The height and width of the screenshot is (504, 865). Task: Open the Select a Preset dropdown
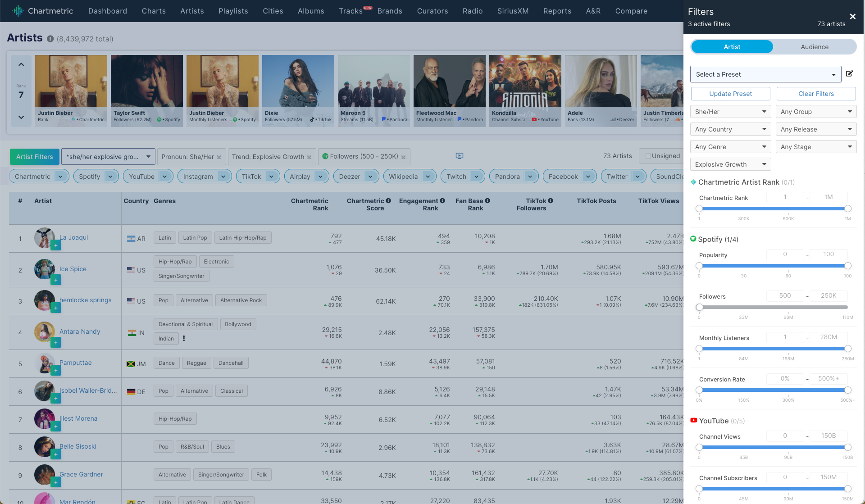(x=765, y=74)
